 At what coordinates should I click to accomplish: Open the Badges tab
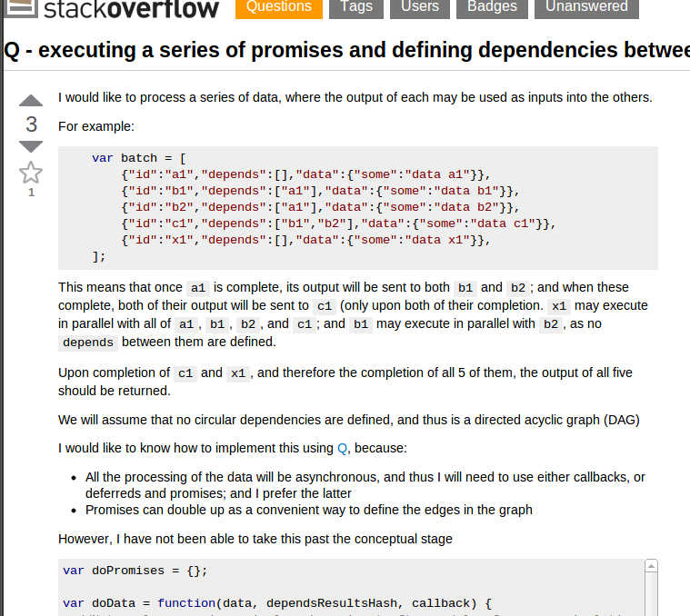(x=492, y=7)
